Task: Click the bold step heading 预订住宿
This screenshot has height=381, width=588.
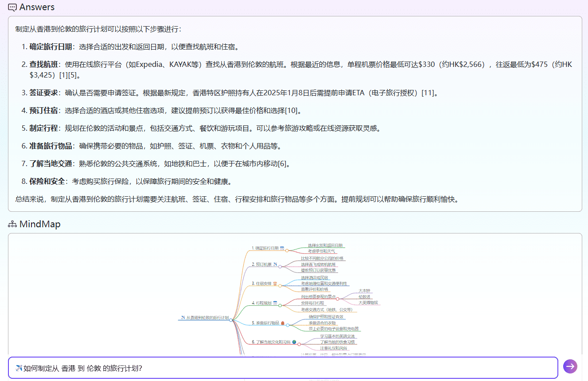Action: tap(44, 111)
